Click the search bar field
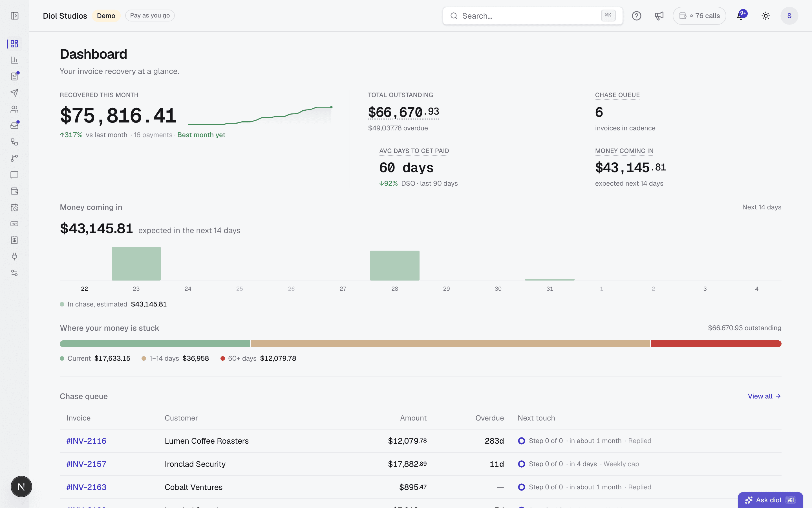Viewport: 812px width, 508px height. click(533, 16)
